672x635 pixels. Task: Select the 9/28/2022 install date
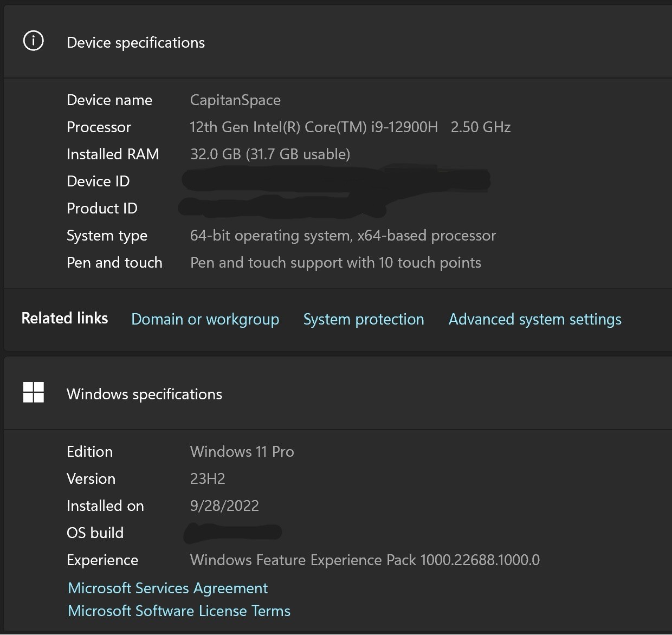click(x=224, y=506)
